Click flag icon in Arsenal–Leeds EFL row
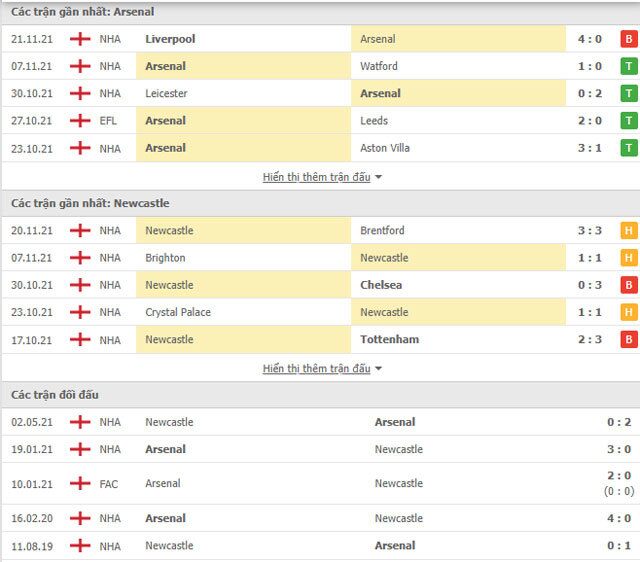Viewport: 640px width, 562px height. pos(79,121)
